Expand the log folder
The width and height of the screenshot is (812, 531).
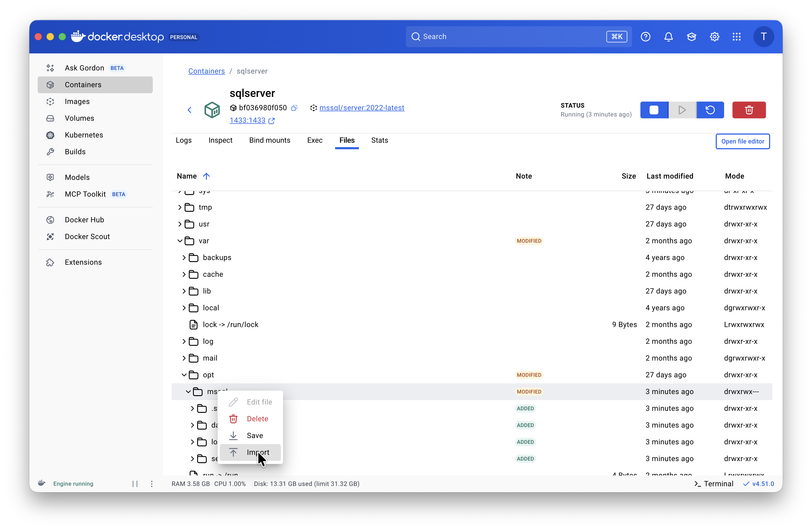184,341
